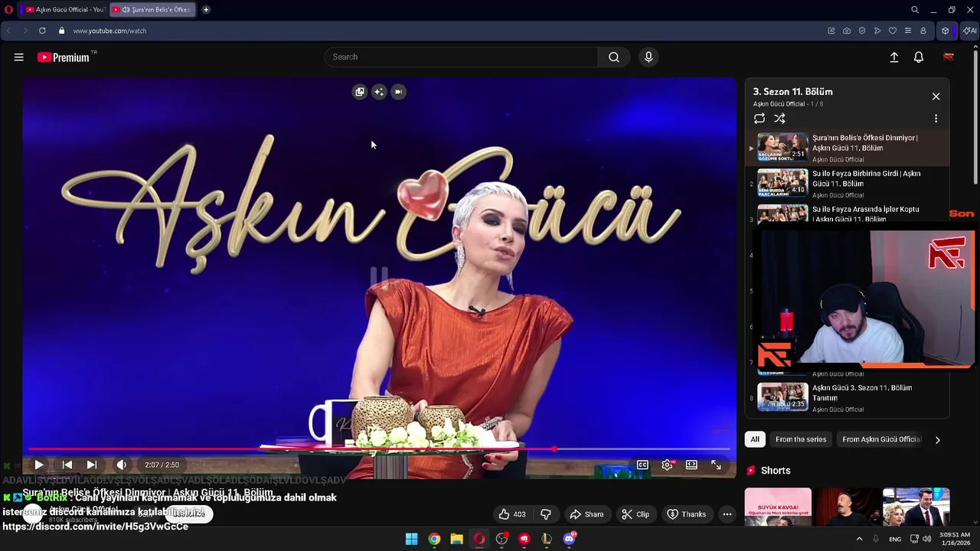
Task: Like the video with 403 likes
Action: pos(511,514)
